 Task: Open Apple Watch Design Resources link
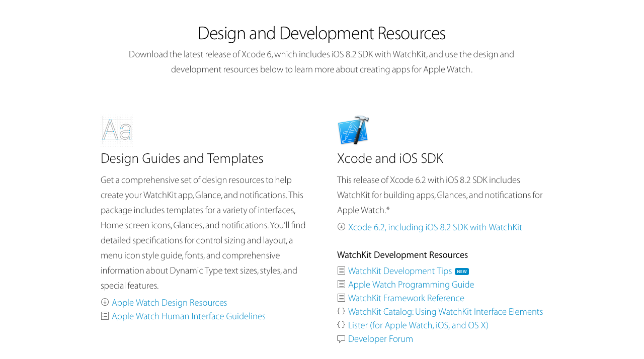(x=170, y=303)
